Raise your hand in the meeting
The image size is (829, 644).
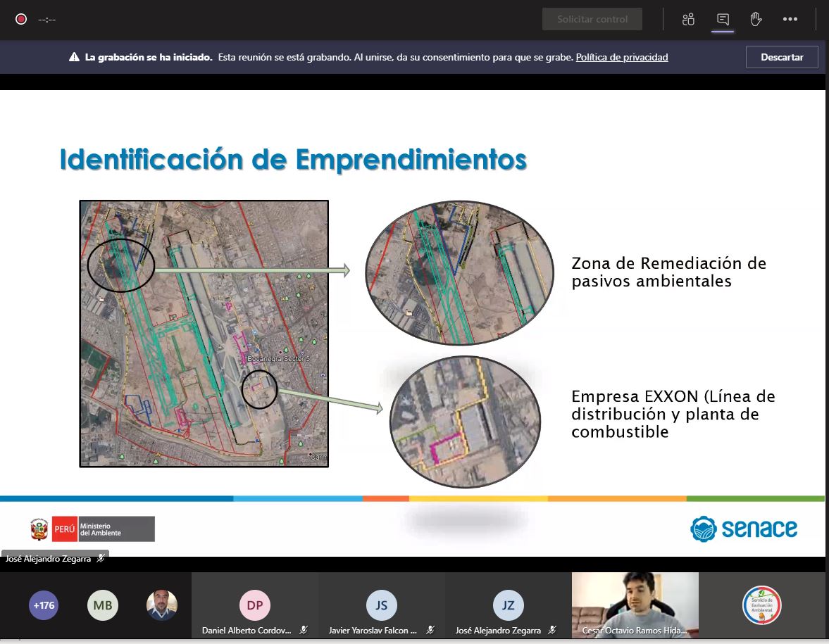pos(756,19)
